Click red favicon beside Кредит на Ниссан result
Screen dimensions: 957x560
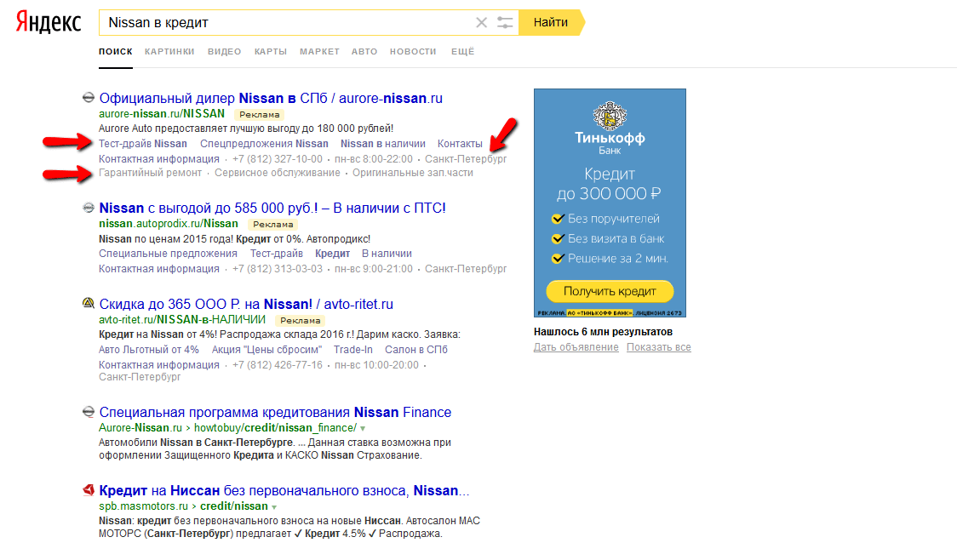click(89, 490)
